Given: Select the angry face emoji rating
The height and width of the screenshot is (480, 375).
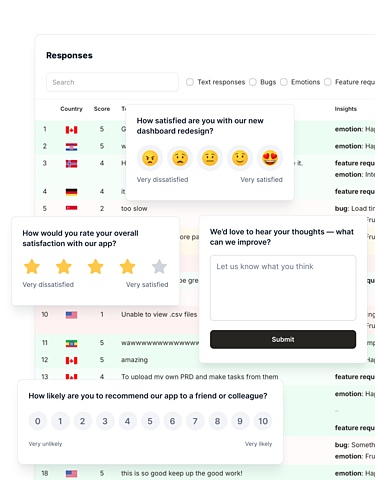Looking at the screenshot, I should pos(150,158).
